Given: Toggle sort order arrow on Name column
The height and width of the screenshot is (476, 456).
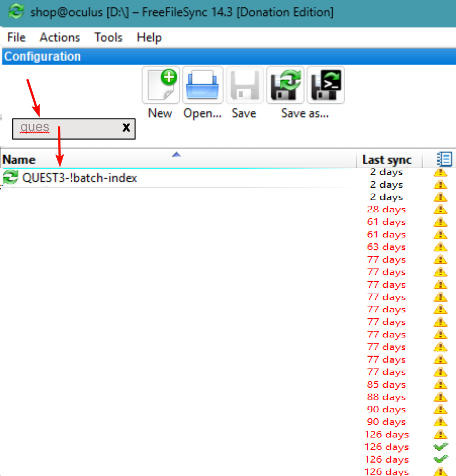Looking at the screenshot, I should (x=176, y=155).
